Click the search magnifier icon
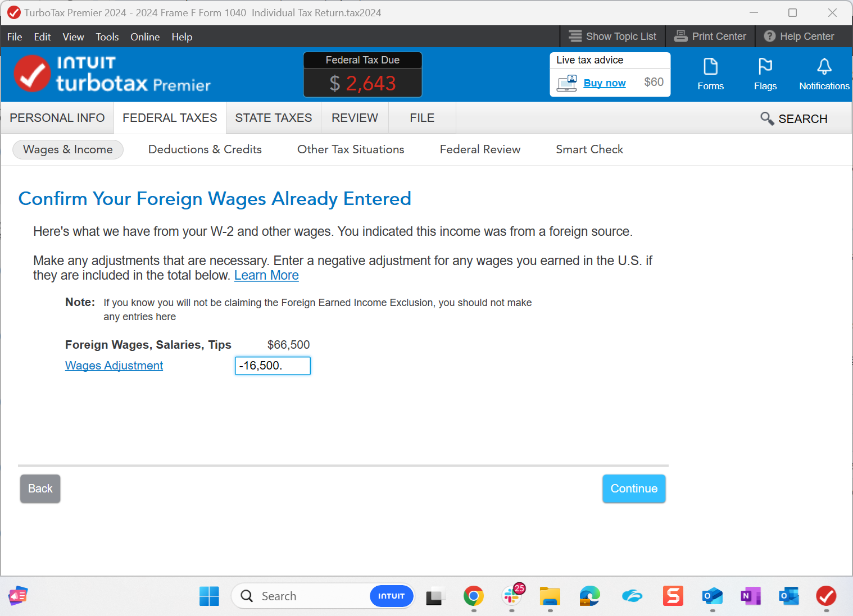 point(767,118)
